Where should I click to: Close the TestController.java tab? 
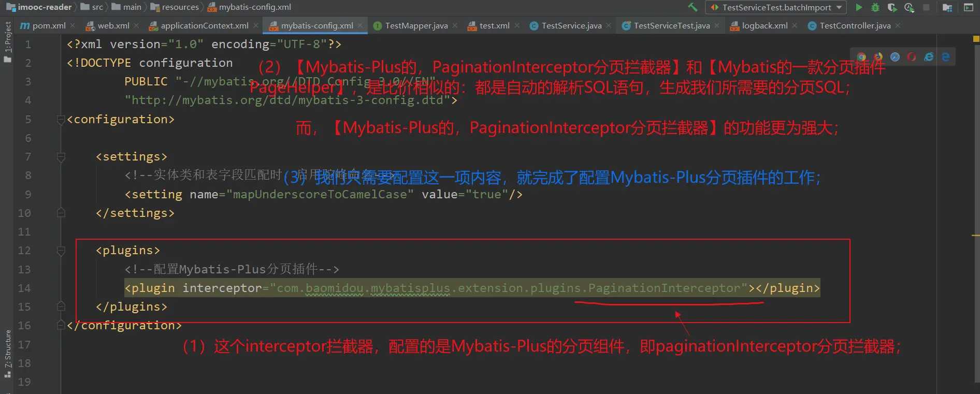[898, 25]
